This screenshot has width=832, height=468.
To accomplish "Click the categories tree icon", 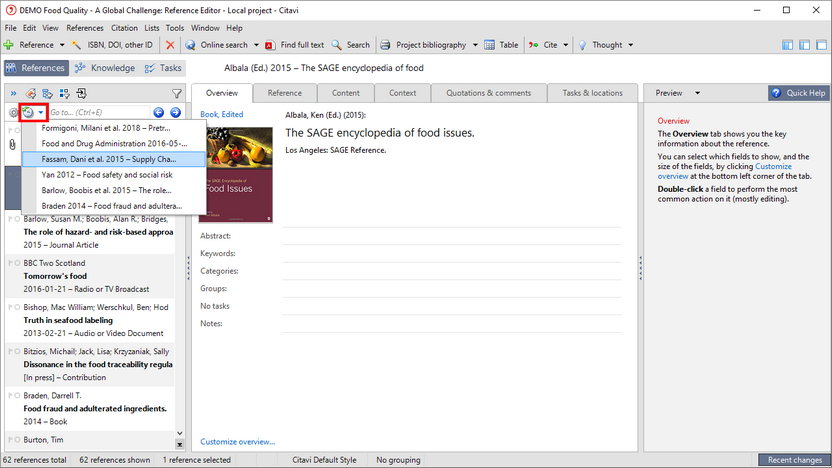I will coord(47,93).
